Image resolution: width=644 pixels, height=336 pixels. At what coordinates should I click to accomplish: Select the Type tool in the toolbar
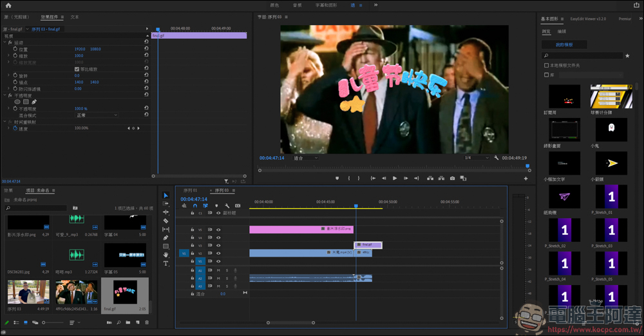click(166, 263)
